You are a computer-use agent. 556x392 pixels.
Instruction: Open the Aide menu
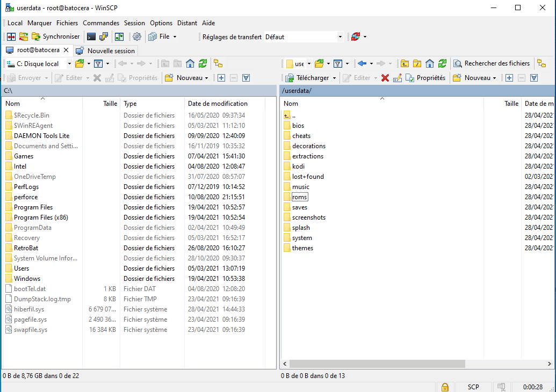tap(208, 23)
